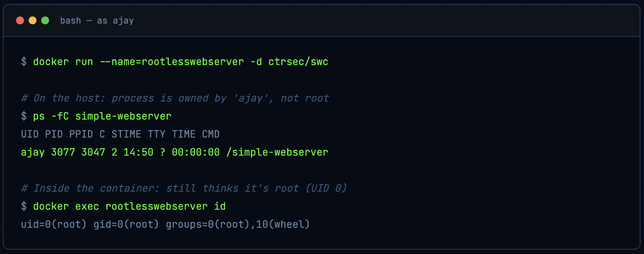Click the ctrsec/swc image name
The width and height of the screenshot is (644, 254).
(298, 62)
